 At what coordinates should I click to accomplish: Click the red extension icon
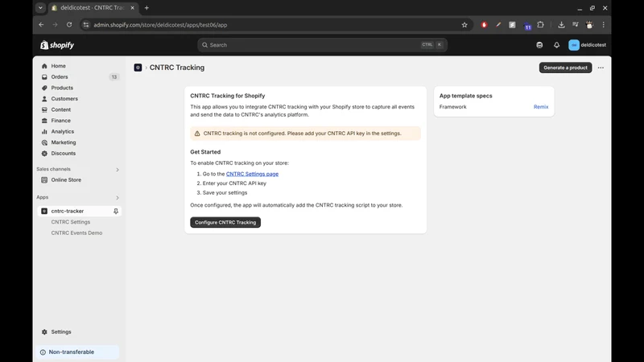[x=485, y=25]
